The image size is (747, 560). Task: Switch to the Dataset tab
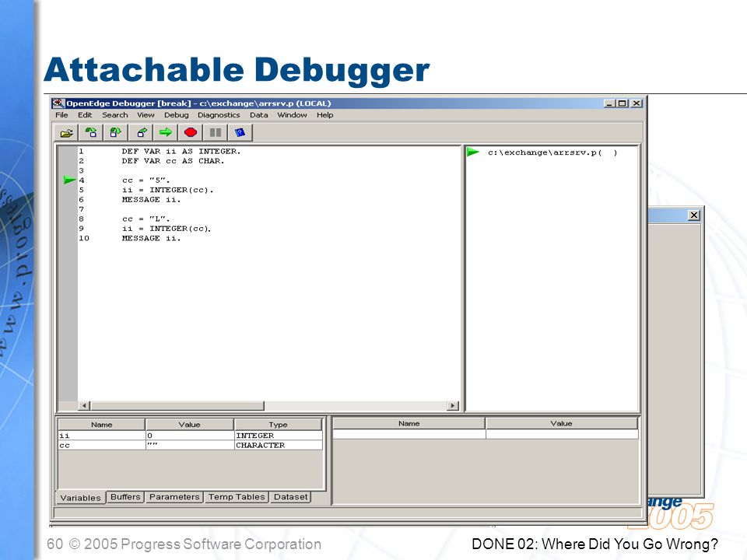click(290, 497)
